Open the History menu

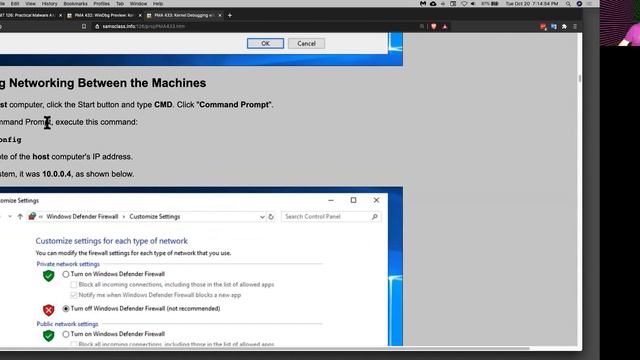(x=49, y=4)
